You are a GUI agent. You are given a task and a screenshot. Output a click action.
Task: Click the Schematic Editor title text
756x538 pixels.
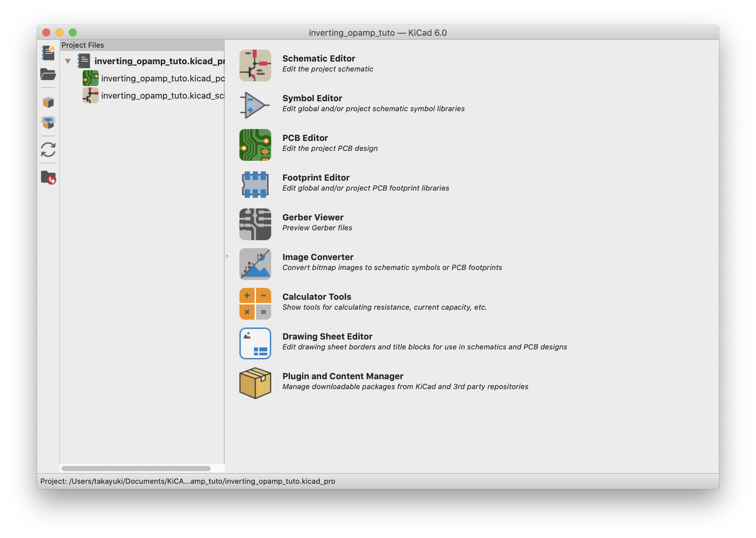click(318, 59)
